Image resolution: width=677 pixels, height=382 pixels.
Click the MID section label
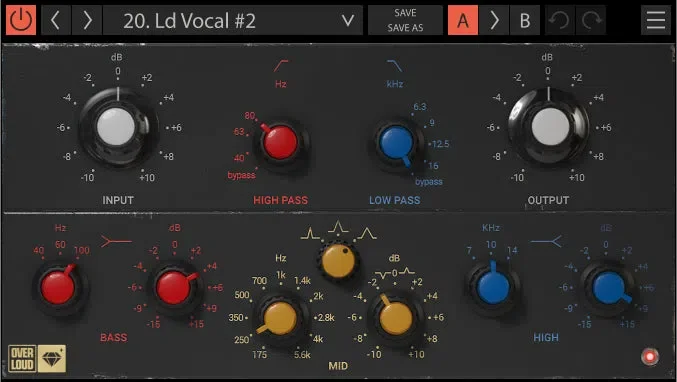click(x=338, y=366)
